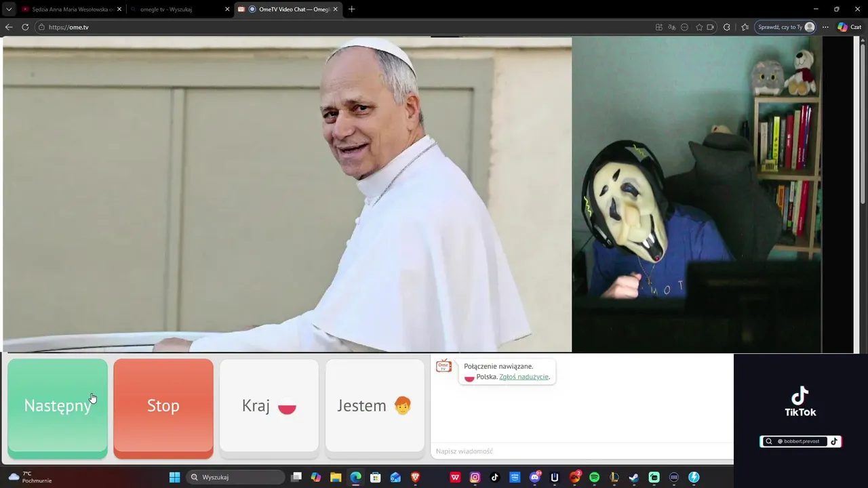Open the Copilot Czat button

[x=850, y=27]
